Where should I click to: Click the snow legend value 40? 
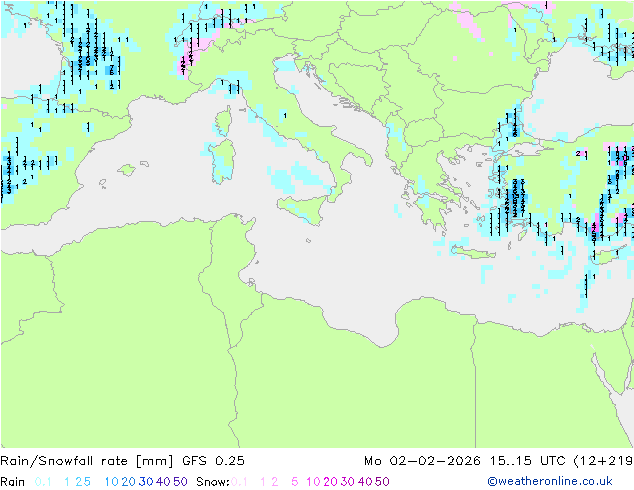(365, 482)
